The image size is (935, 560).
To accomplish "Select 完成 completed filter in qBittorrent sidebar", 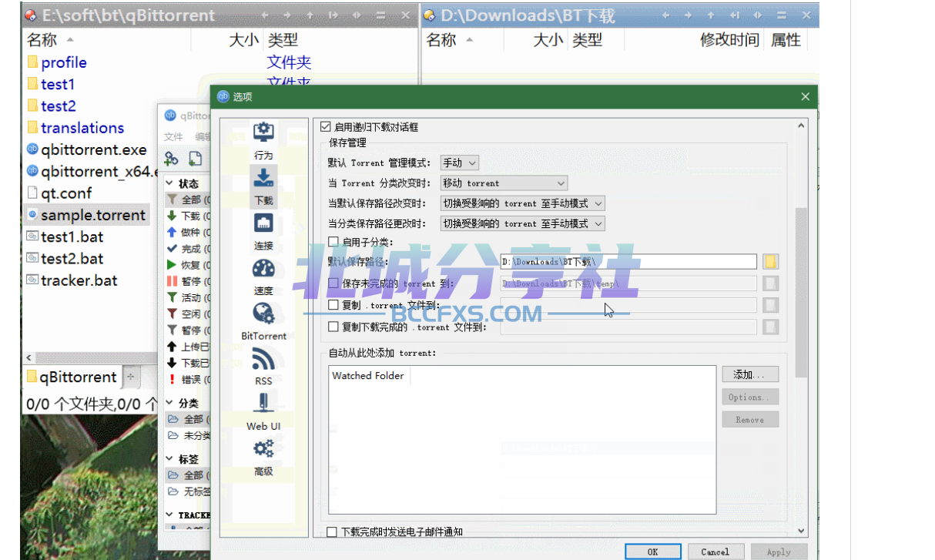I will click(189, 249).
